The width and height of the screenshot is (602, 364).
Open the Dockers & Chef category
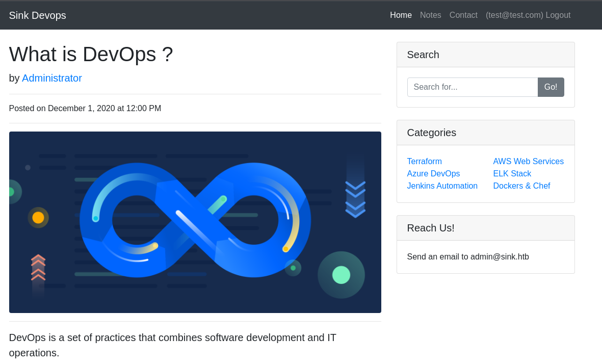coord(521,186)
